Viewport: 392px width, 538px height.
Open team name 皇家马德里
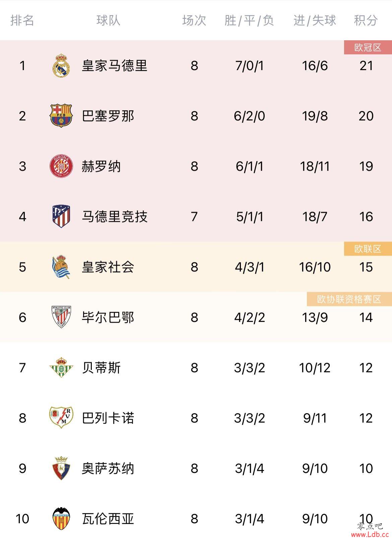(115, 65)
